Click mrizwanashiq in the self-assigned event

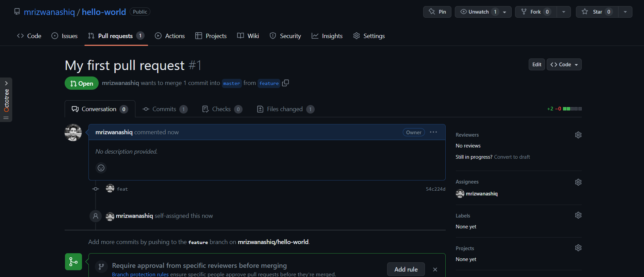click(x=134, y=216)
